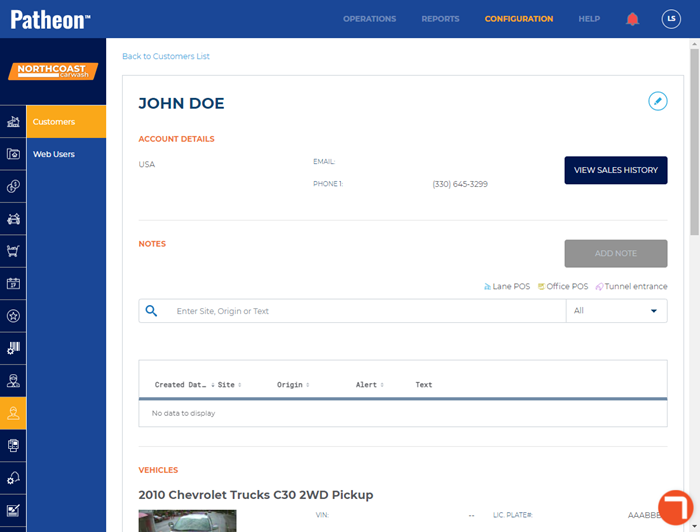700x532 pixels.
Task: Open the notifications bell
Action: pyautogui.click(x=632, y=19)
